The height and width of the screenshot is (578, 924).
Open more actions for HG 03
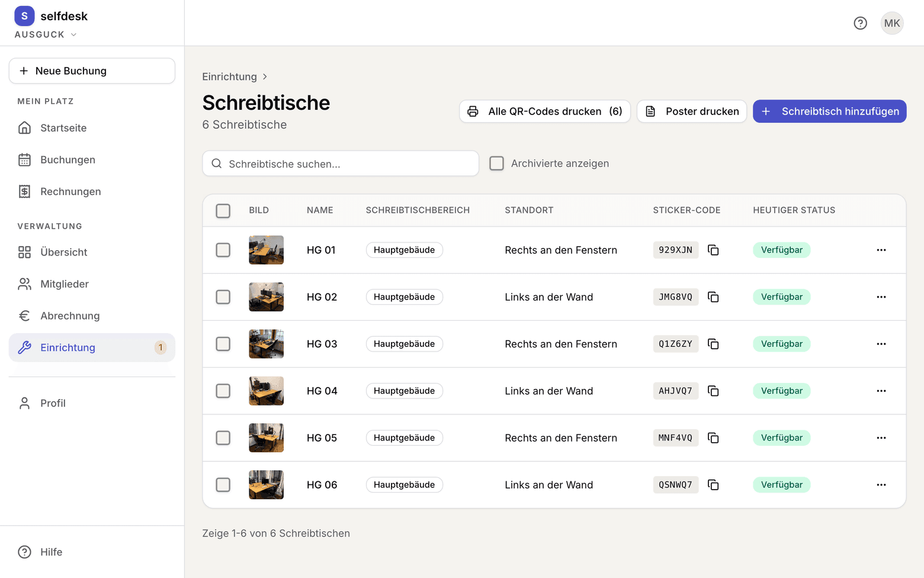click(x=881, y=344)
